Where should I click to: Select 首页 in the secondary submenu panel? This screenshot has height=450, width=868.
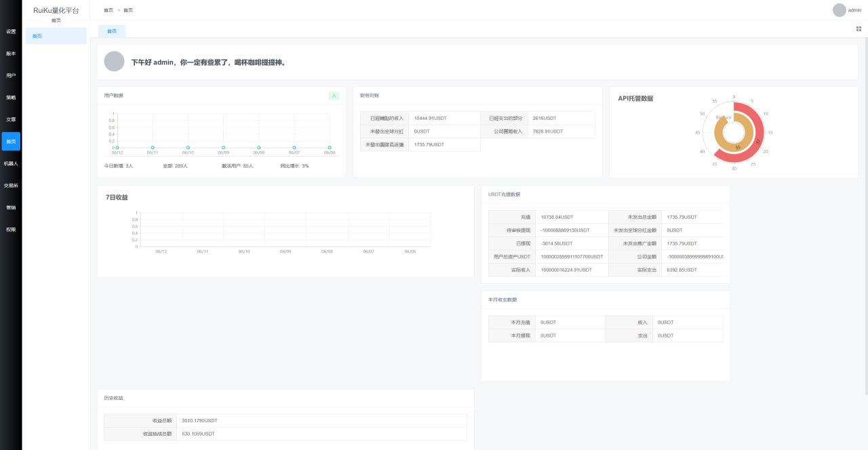pyautogui.click(x=56, y=36)
